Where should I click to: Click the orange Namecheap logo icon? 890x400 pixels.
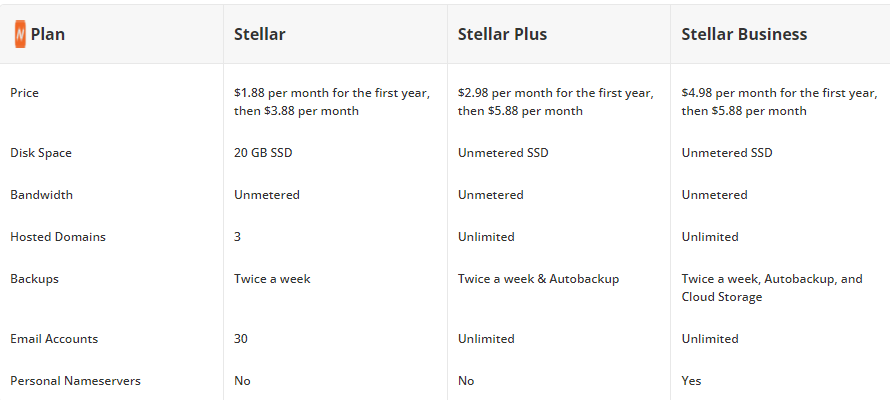(x=20, y=35)
